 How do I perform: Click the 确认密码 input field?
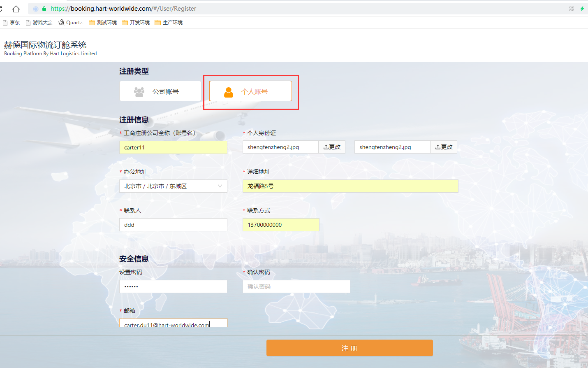pos(296,286)
